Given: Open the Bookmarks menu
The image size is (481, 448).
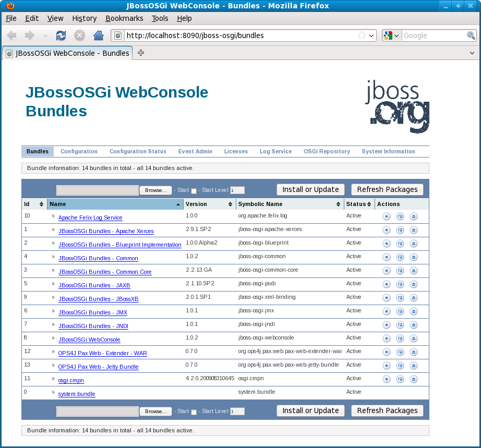Looking at the screenshot, I should [124, 18].
